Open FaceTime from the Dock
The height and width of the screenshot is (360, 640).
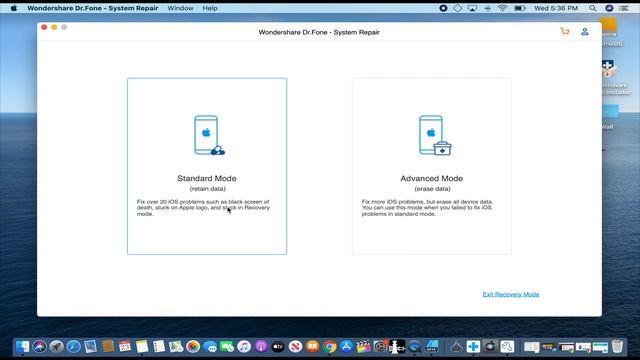pyautogui.click(x=227, y=347)
